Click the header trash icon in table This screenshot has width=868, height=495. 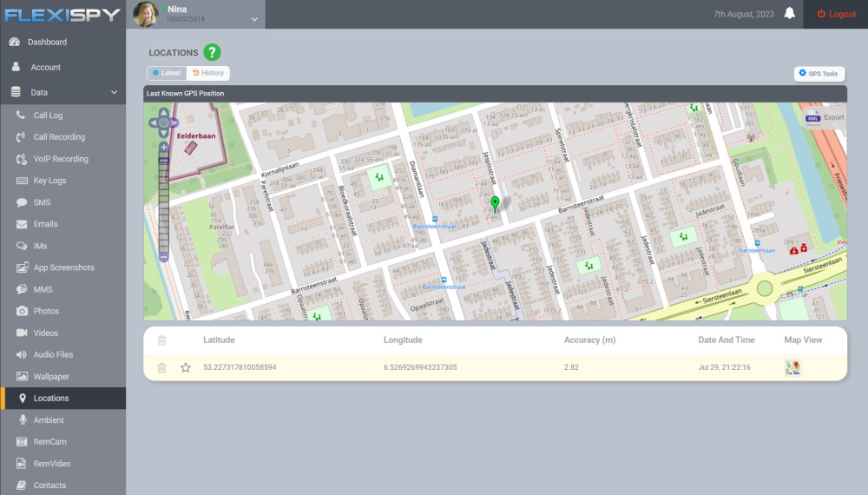tap(161, 340)
